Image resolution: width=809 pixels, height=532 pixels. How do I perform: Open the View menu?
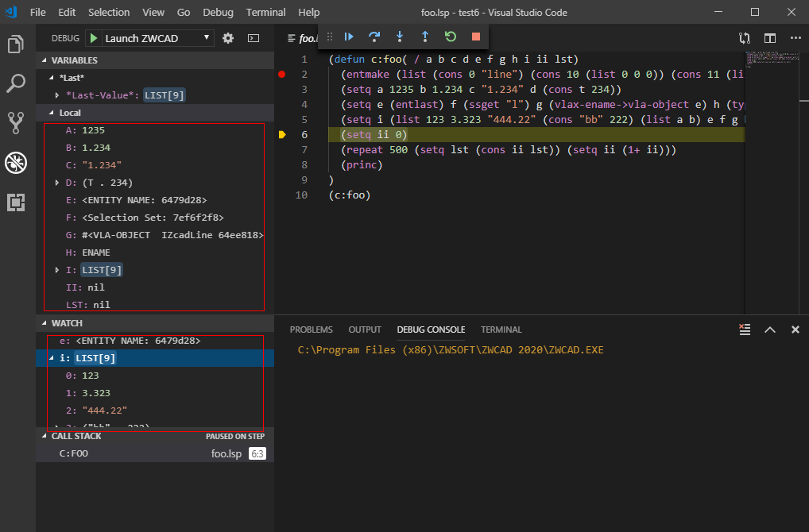pyautogui.click(x=153, y=13)
